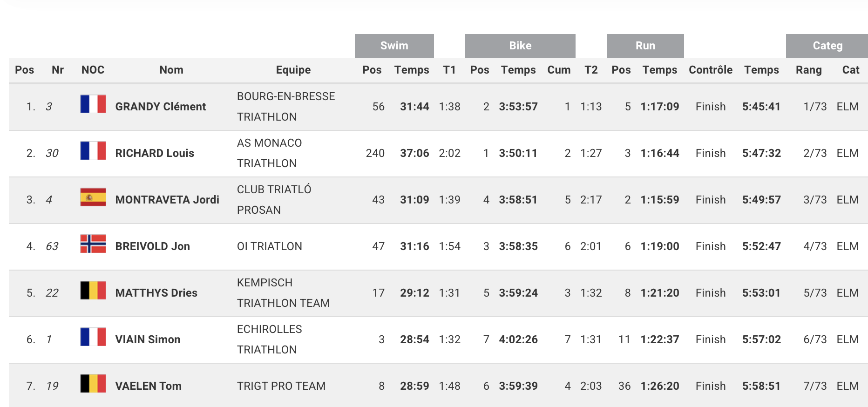Screen dimensions: 868x407
Task: Click Belgium flag for VAELEN Tom
Action: coord(93,383)
